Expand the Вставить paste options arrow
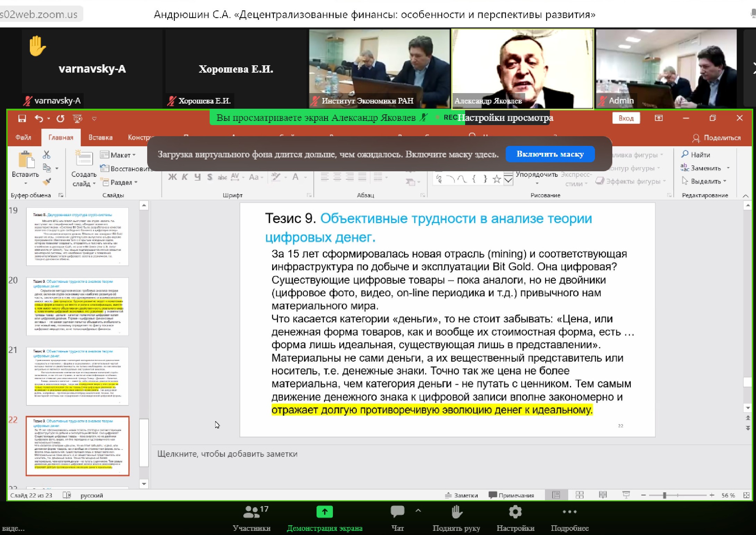 25,183
